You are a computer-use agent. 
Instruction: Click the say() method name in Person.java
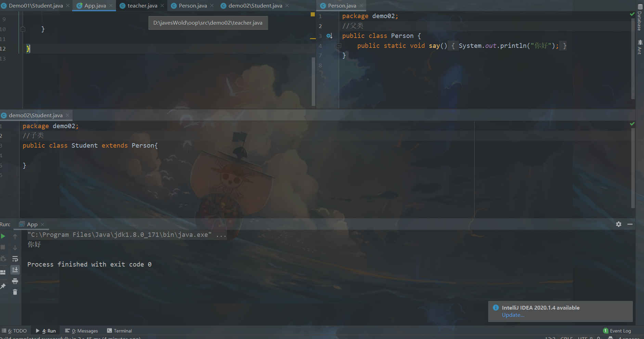coord(434,46)
